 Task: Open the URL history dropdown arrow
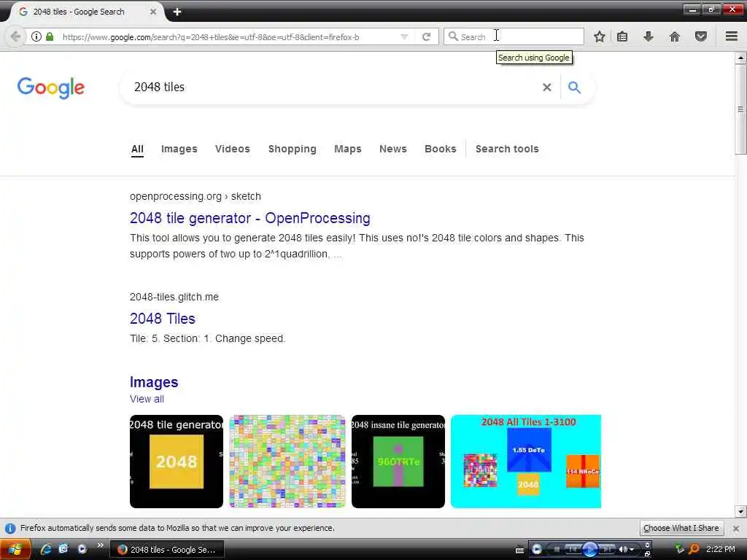tap(404, 36)
